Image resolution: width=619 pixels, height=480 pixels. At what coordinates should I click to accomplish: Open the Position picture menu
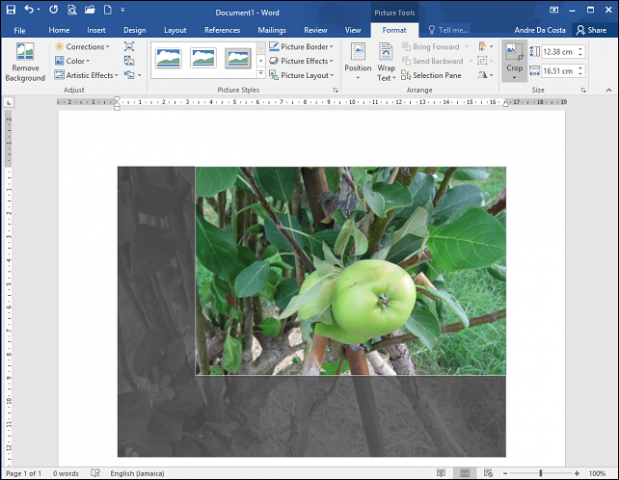pos(358,61)
